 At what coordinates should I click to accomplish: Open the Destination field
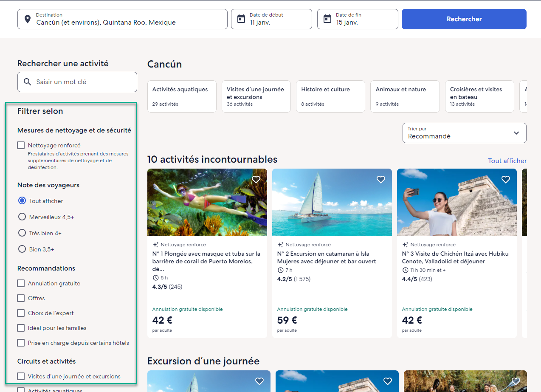[x=122, y=19]
